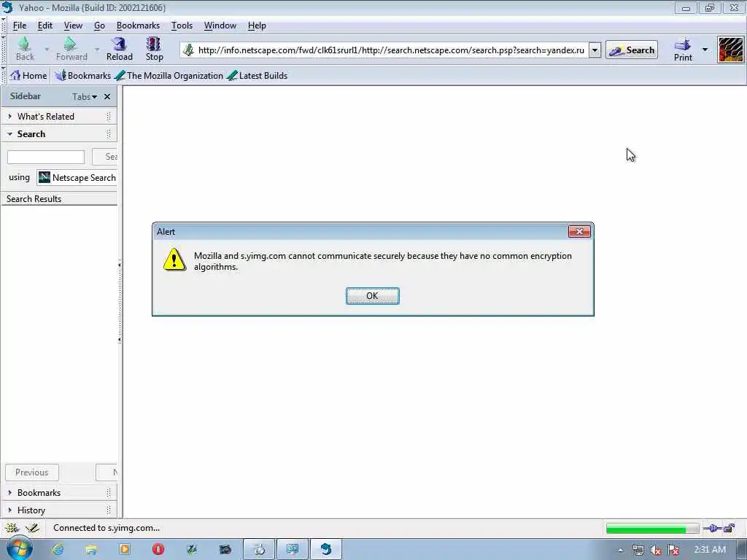
Task: Click the status text 'Connected to s.yimg.com...'
Action: pos(107,528)
